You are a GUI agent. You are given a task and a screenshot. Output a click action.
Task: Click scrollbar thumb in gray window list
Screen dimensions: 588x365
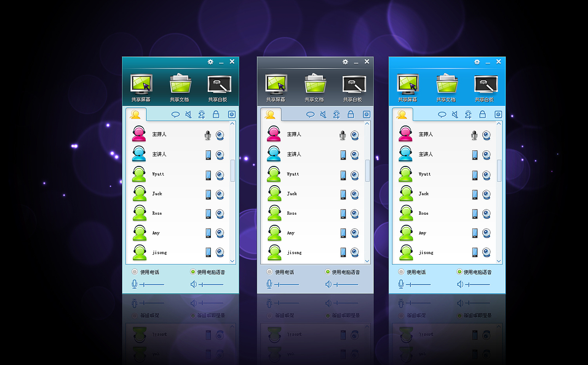[x=367, y=171]
